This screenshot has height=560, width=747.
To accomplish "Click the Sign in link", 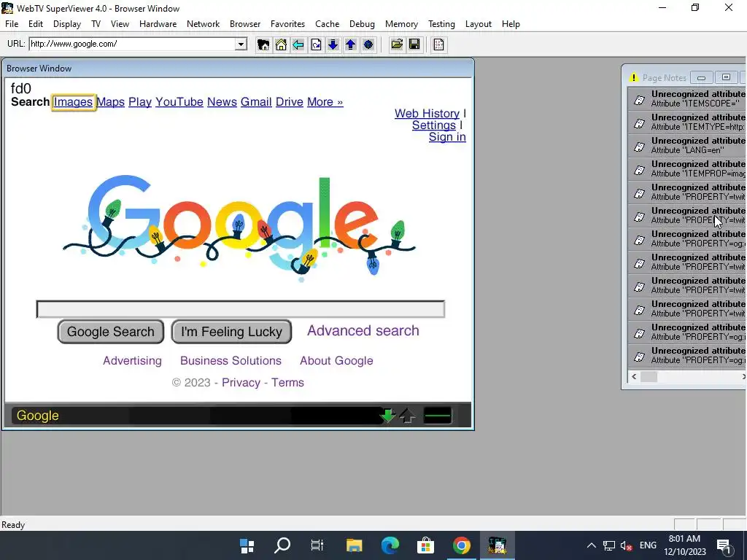I will click(447, 137).
